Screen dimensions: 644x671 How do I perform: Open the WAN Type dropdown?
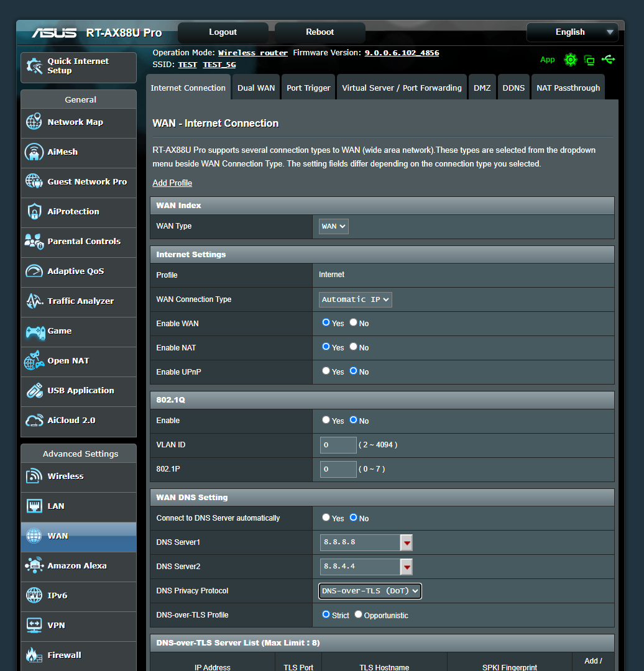[334, 226]
